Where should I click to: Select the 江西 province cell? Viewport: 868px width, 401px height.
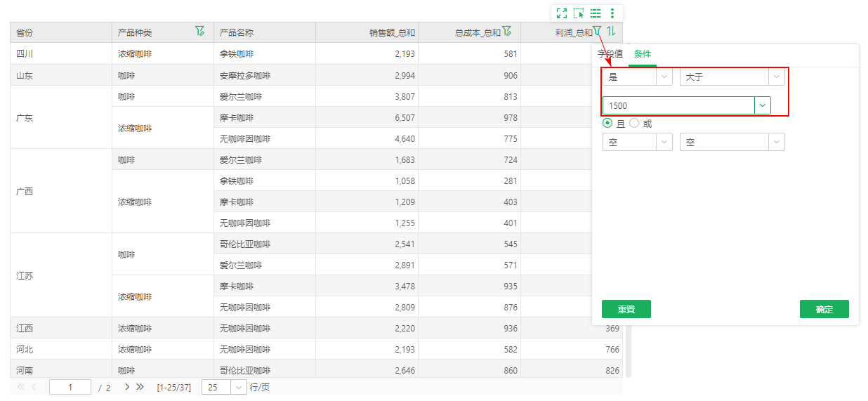tap(61, 328)
